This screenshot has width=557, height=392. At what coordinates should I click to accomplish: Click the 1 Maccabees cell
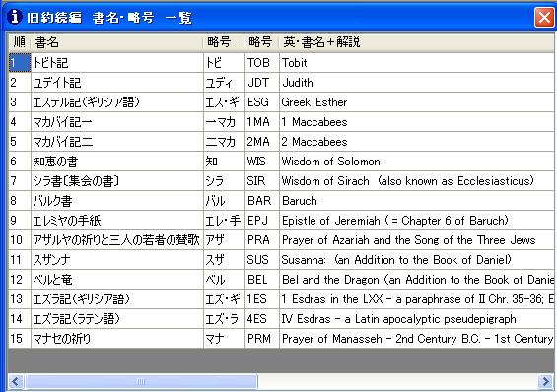417,122
